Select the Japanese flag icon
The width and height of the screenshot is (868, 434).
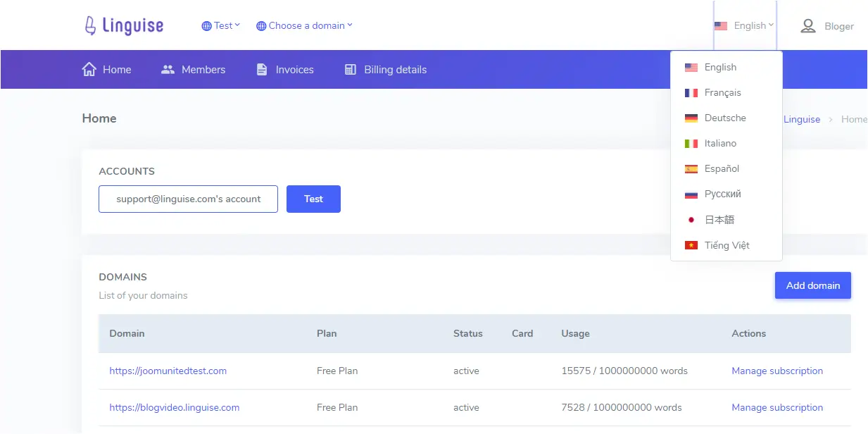pos(691,220)
